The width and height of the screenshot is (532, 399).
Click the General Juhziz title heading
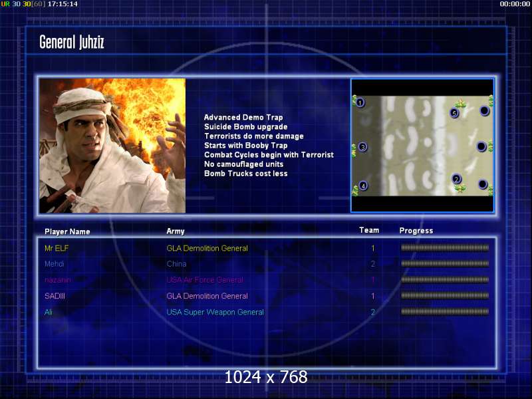72,43
